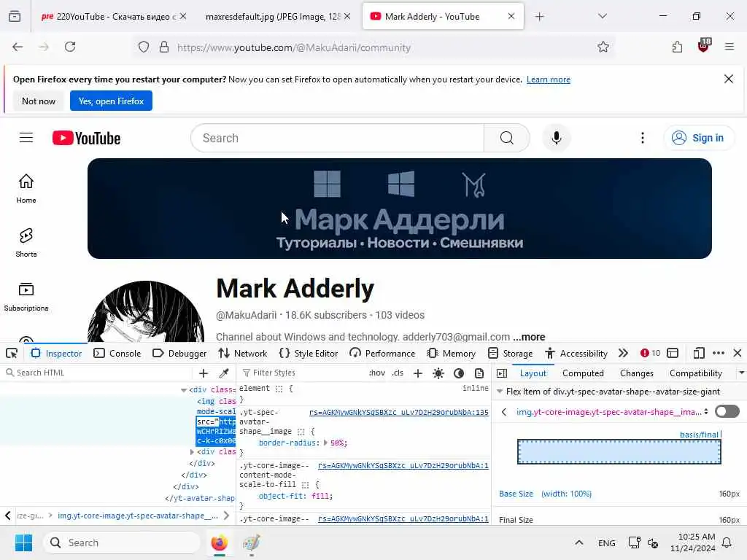Show more devtools tabs chevron

tap(623, 354)
